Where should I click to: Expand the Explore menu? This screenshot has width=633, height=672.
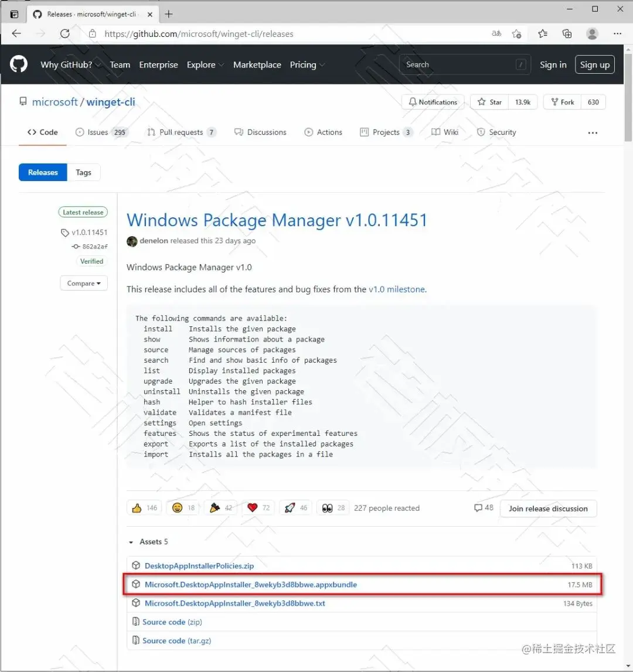point(205,64)
